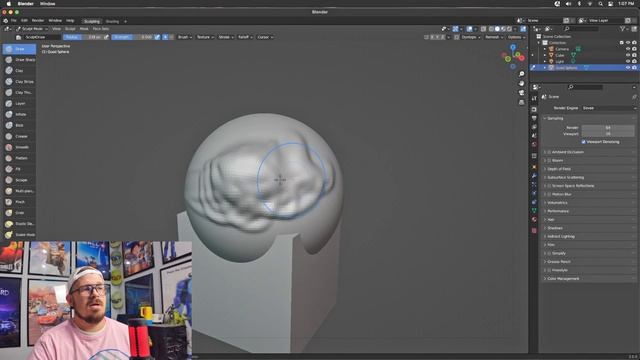Hide Quad Sphere via its eye icon

point(628,68)
